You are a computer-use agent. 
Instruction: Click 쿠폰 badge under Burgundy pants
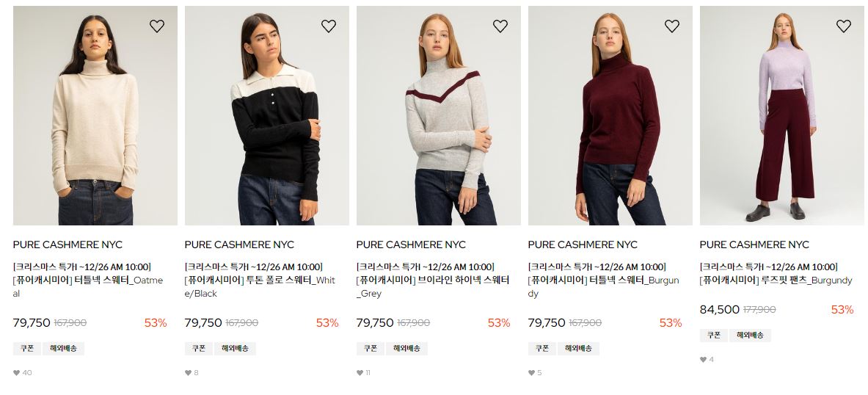point(714,336)
